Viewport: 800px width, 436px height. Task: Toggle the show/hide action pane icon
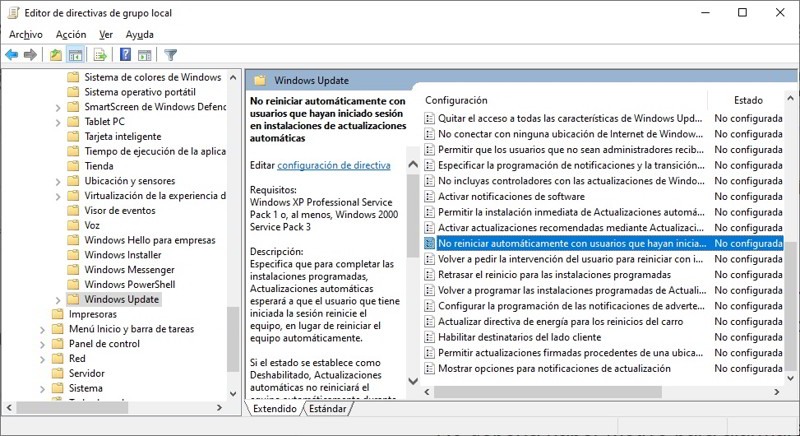[x=145, y=55]
